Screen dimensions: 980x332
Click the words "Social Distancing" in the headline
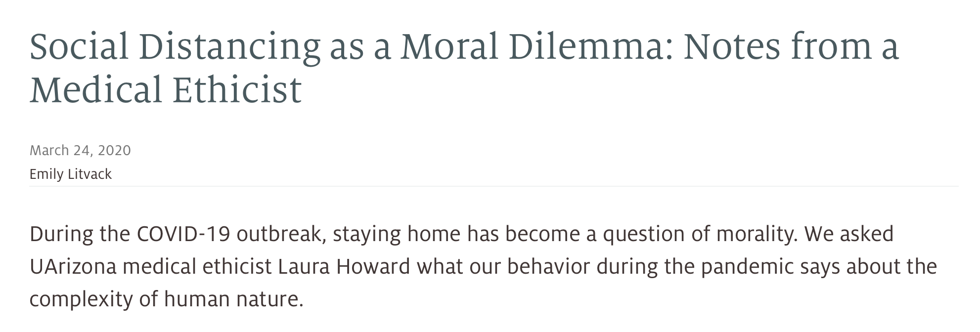[175, 46]
